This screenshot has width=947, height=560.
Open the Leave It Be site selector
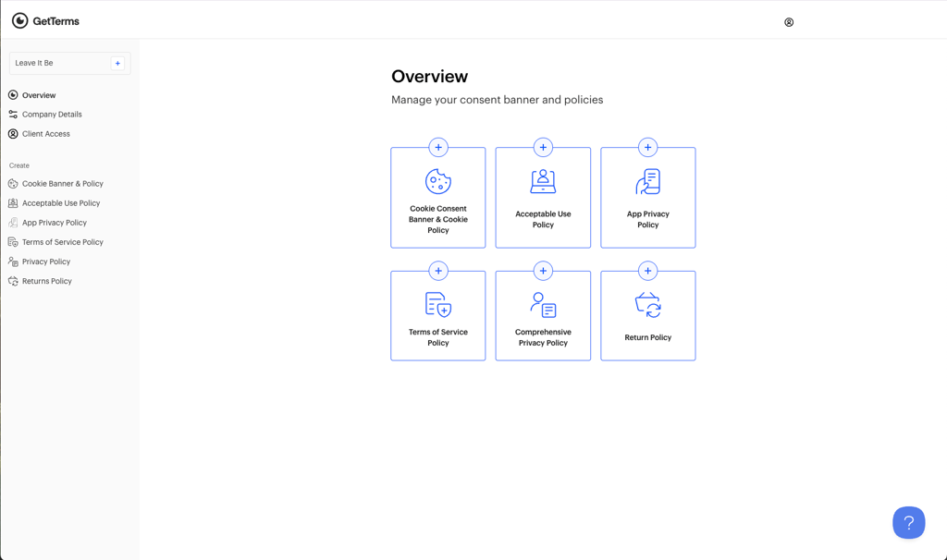coord(69,64)
